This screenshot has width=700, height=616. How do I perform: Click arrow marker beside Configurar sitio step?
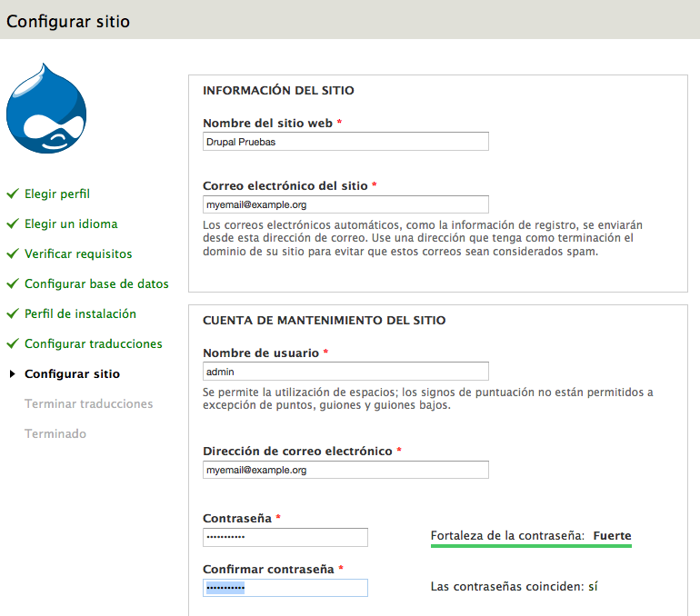coord(12,374)
